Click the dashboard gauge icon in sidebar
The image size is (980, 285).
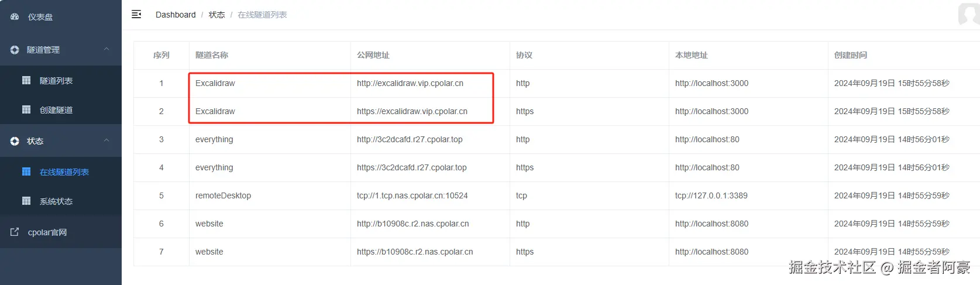(15, 17)
